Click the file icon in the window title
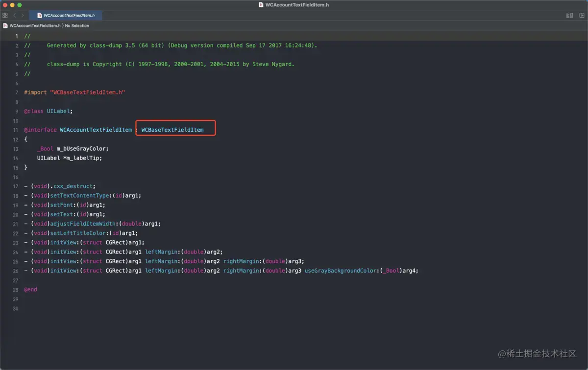 (261, 5)
